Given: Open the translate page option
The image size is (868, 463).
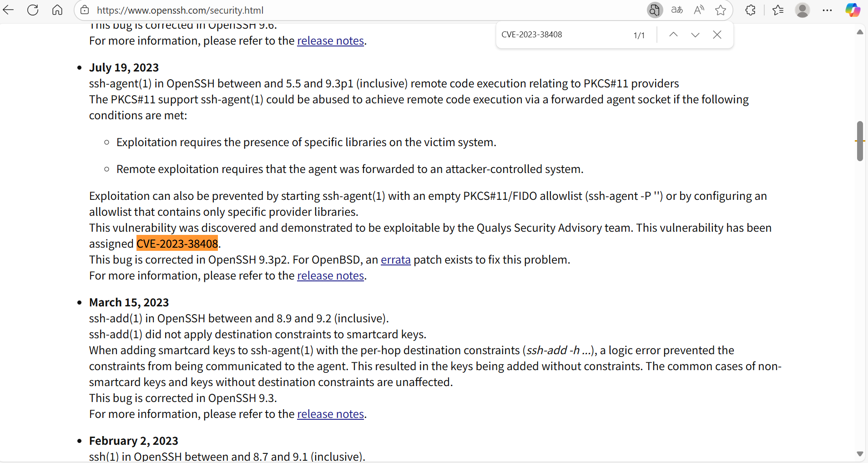Looking at the screenshot, I should coord(677,10).
